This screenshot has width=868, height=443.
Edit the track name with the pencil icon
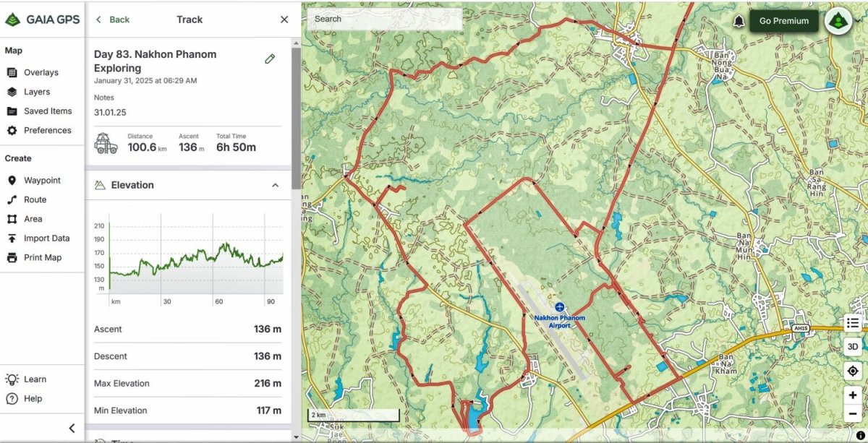[270, 59]
